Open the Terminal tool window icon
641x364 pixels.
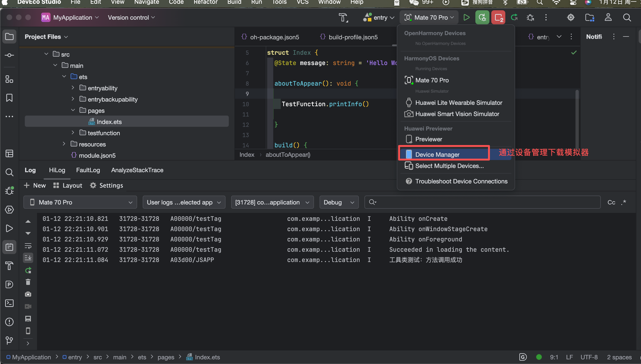click(x=9, y=303)
